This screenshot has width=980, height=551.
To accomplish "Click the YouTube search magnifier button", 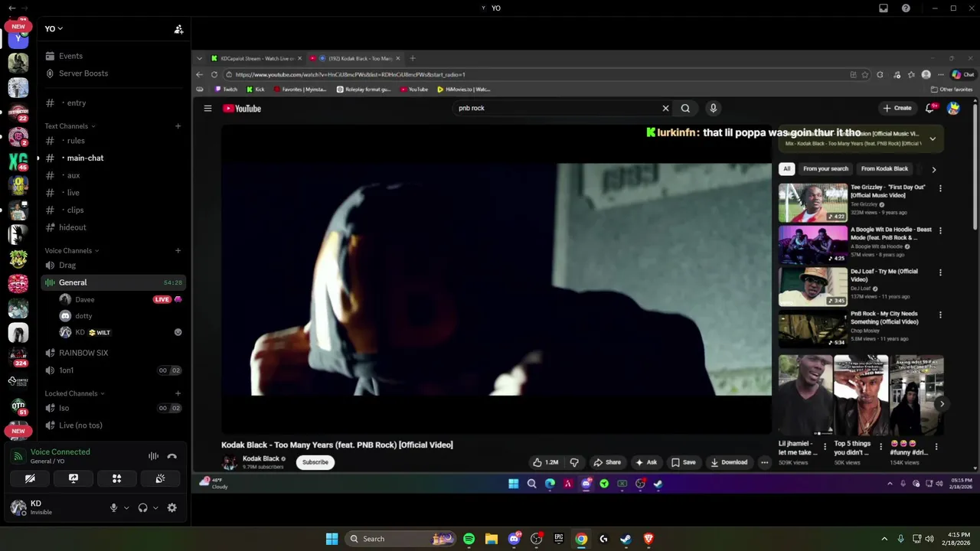I will 685,109.
